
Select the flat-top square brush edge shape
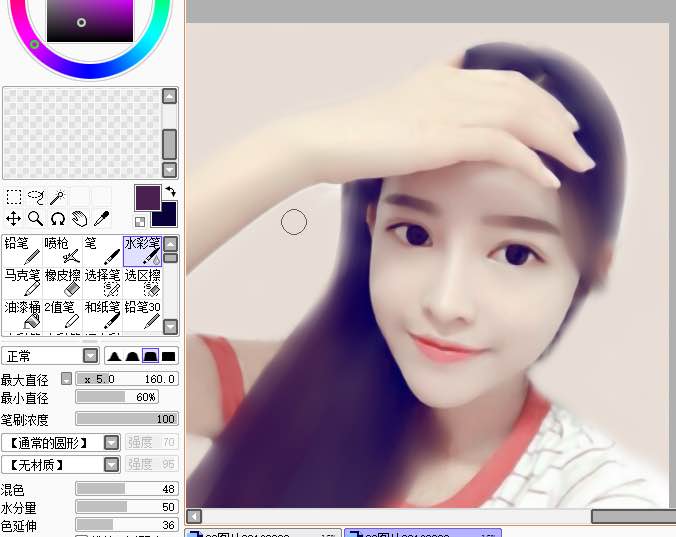click(168, 356)
